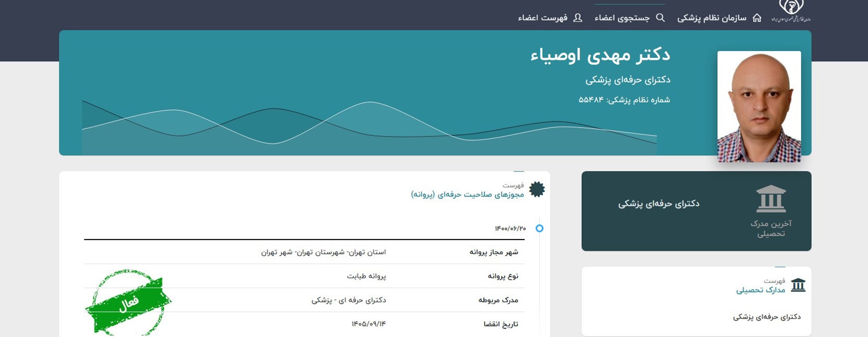Screen dimensions: 868x337
Task: Open the سازمان نظام پزشکی menu item
Action: 712,18
